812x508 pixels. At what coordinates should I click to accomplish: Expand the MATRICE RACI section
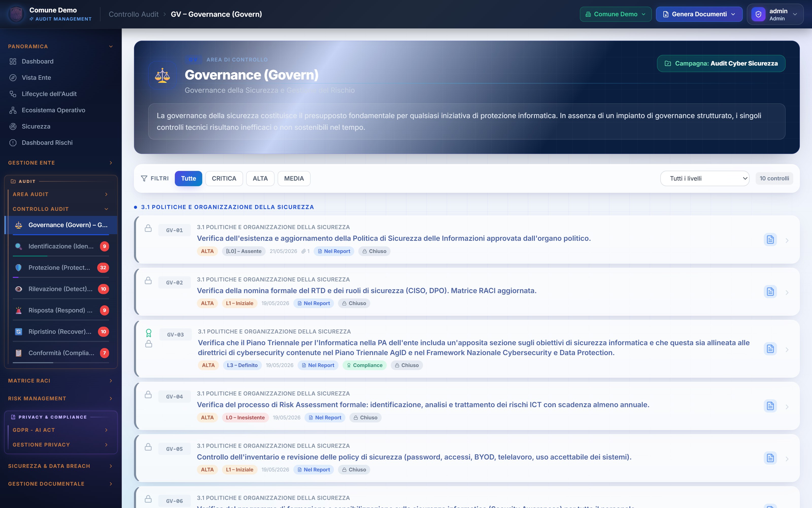(x=61, y=381)
